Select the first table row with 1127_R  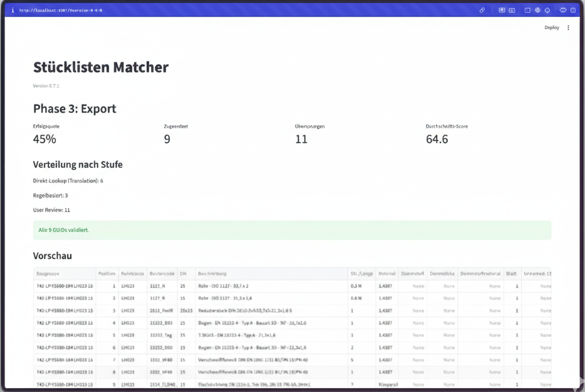click(199, 286)
